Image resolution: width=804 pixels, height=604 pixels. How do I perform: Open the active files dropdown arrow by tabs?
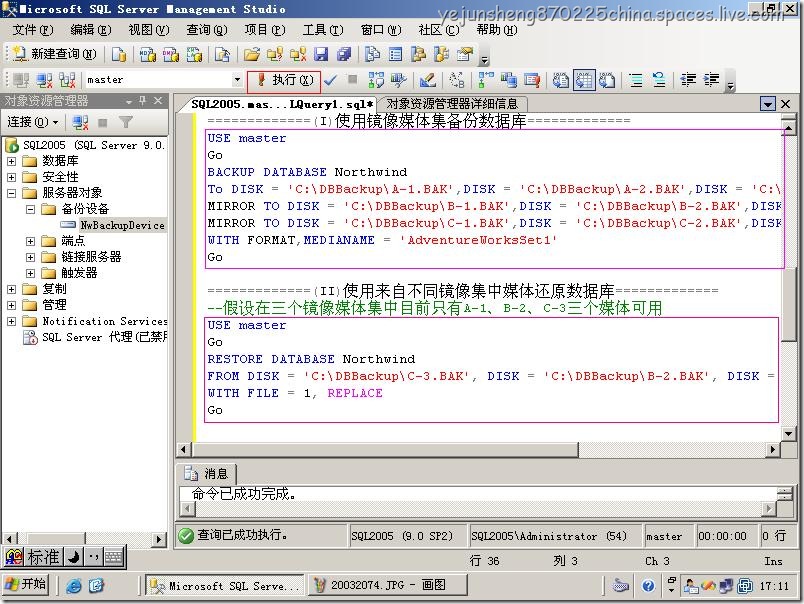[767, 104]
